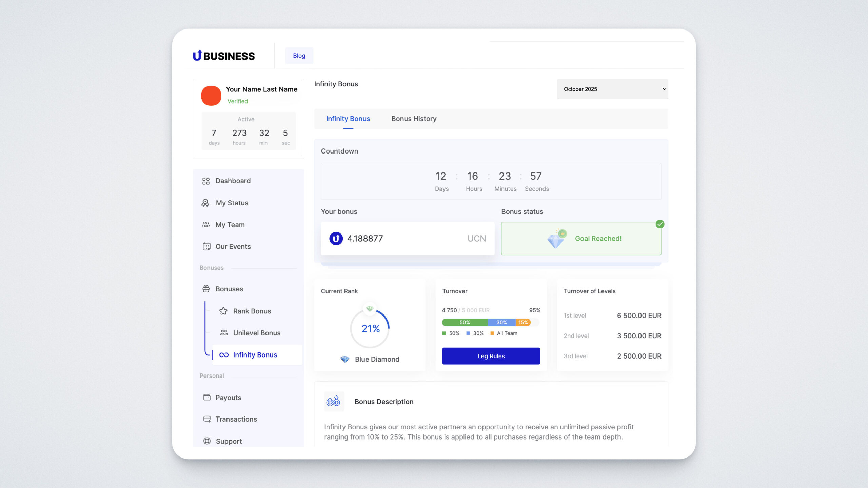Image resolution: width=868 pixels, height=488 pixels.
Task: Click the green Goal Reached checkmark badge
Action: (x=659, y=224)
